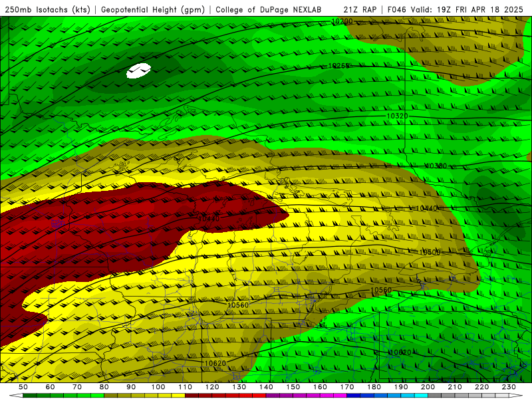This screenshot has width=532, height=399.
Task: Click the 200 tick label on the colorbar
Action: tap(428, 387)
